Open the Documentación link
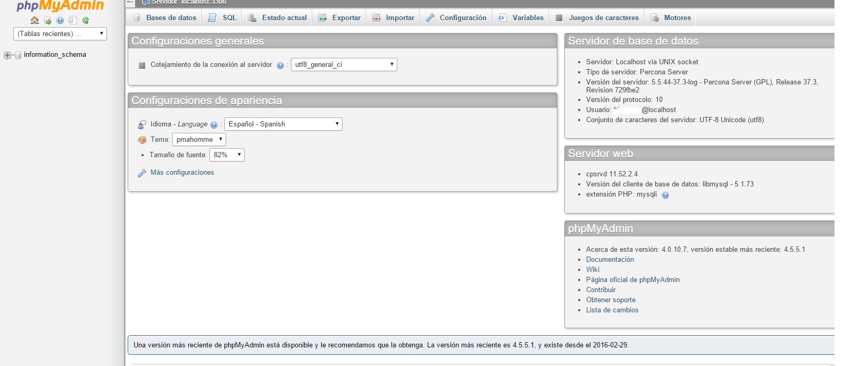Image resolution: width=868 pixels, height=366 pixels. [610, 259]
